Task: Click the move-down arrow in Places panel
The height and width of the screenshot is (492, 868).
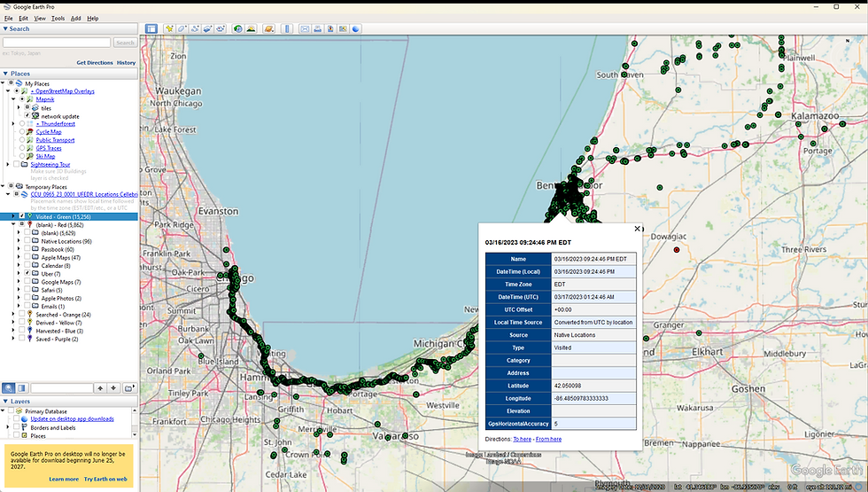Action: tap(113, 388)
